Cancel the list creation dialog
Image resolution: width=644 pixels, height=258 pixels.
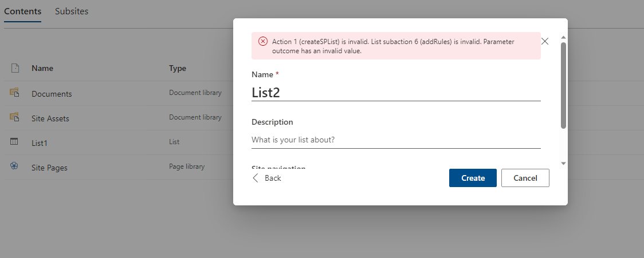[x=525, y=178]
